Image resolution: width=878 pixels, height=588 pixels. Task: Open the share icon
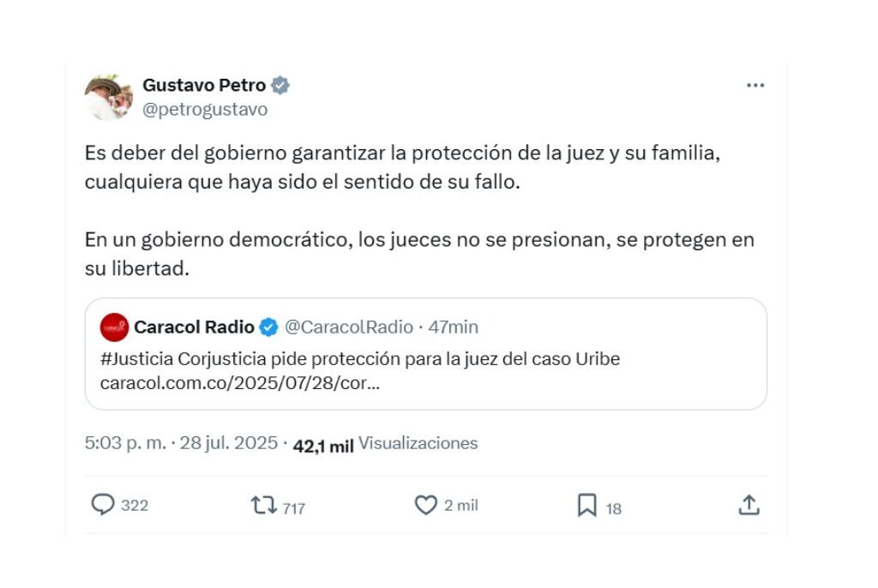749,507
